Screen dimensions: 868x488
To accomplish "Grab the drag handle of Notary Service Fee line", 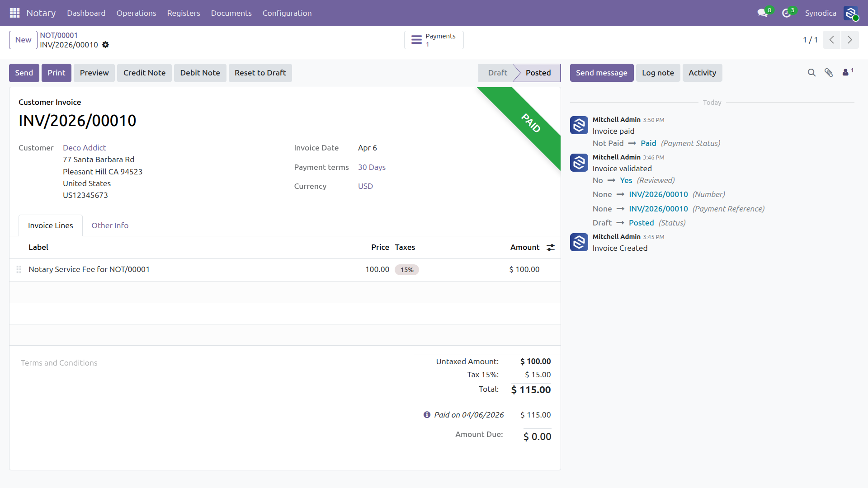I will tap(19, 269).
